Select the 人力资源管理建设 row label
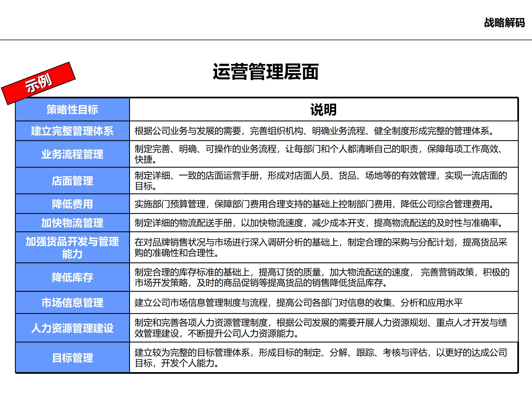The height and width of the screenshot is (399, 532). pyautogui.click(x=72, y=328)
